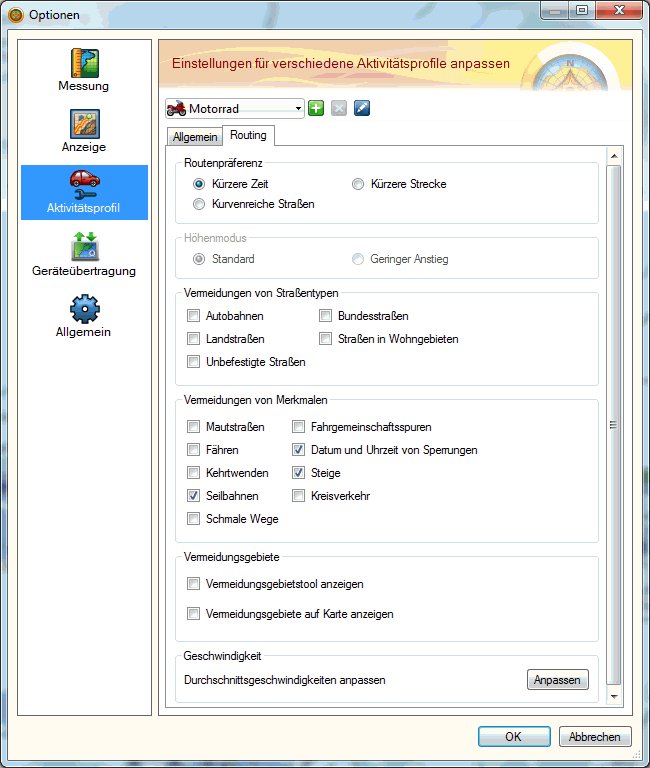This screenshot has width=650, height=768.
Task: Choose the Kürzere Strecke radio option
Action: [x=358, y=184]
